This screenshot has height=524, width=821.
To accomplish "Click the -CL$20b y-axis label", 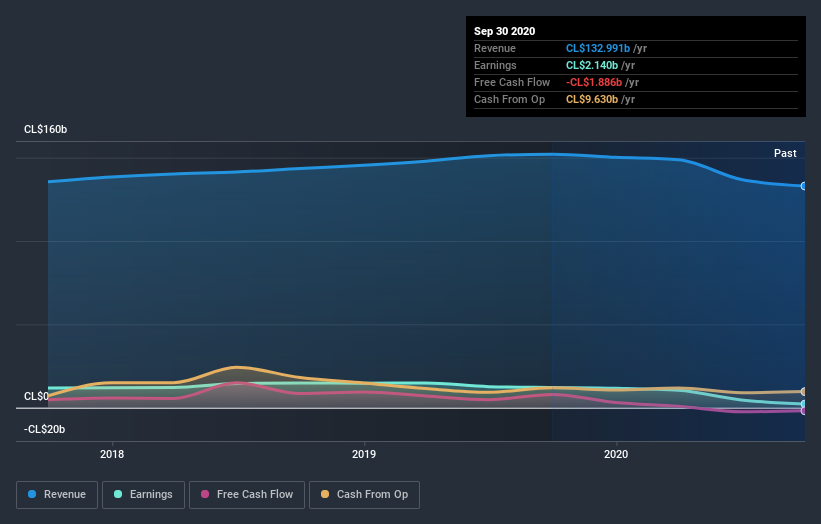I will pos(45,429).
